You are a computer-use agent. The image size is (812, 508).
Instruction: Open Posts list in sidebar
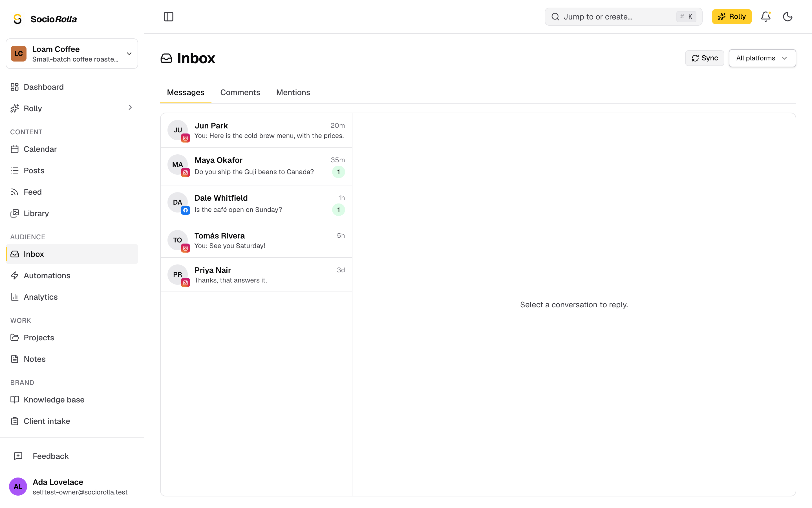click(72, 170)
